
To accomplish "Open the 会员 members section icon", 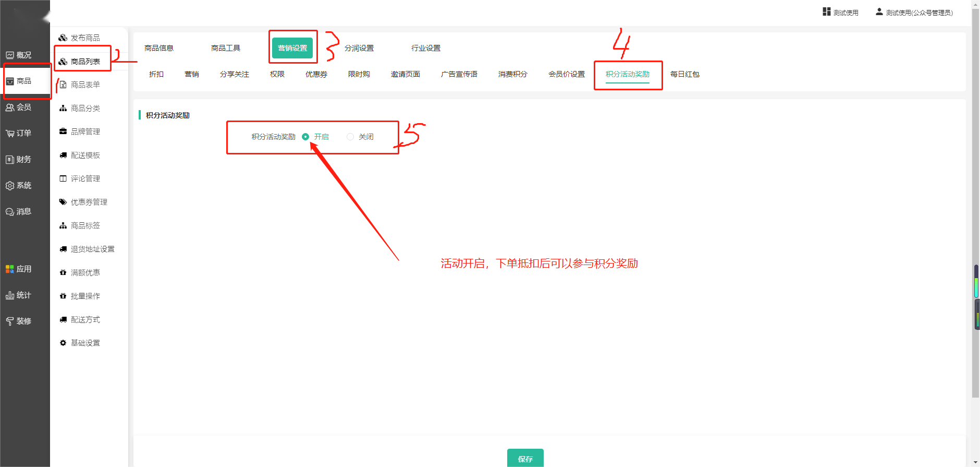I will (x=10, y=107).
